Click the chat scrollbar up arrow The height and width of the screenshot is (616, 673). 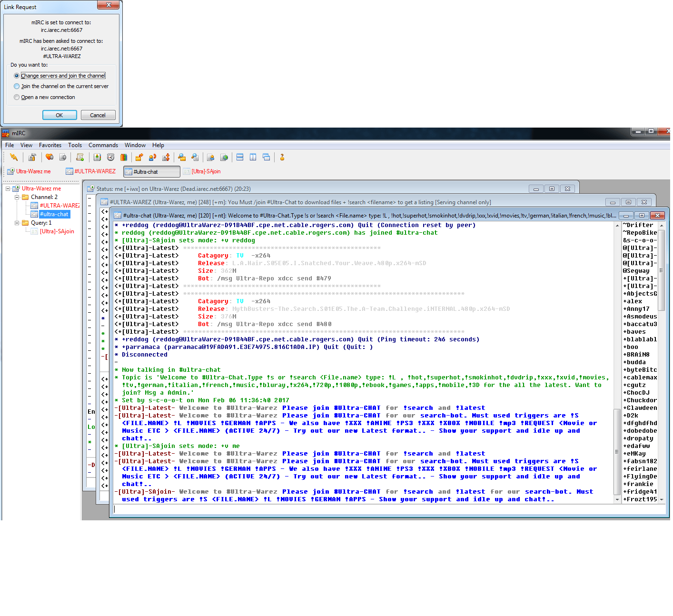pyautogui.click(x=618, y=225)
